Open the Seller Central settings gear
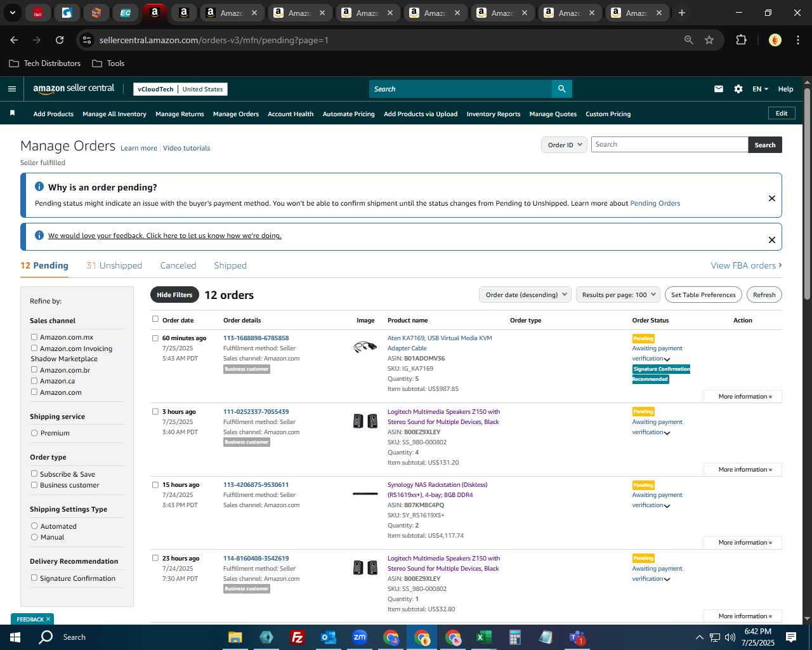Screen dimensions: 812x650 tap(738, 89)
